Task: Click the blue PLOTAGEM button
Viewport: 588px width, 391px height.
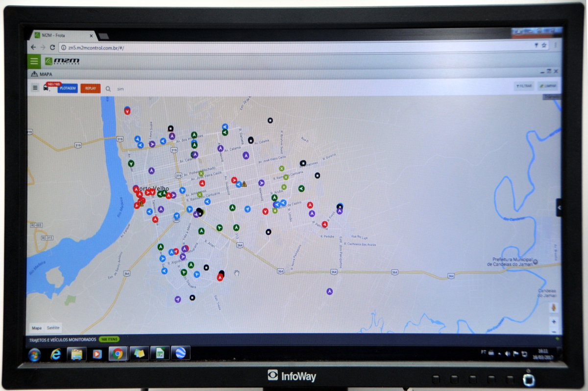Action: [x=68, y=88]
